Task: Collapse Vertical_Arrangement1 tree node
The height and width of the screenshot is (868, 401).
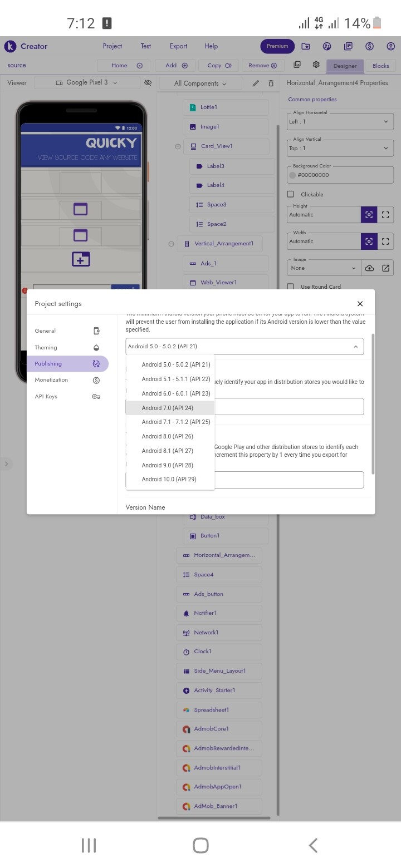Action: click(x=171, y=244)
